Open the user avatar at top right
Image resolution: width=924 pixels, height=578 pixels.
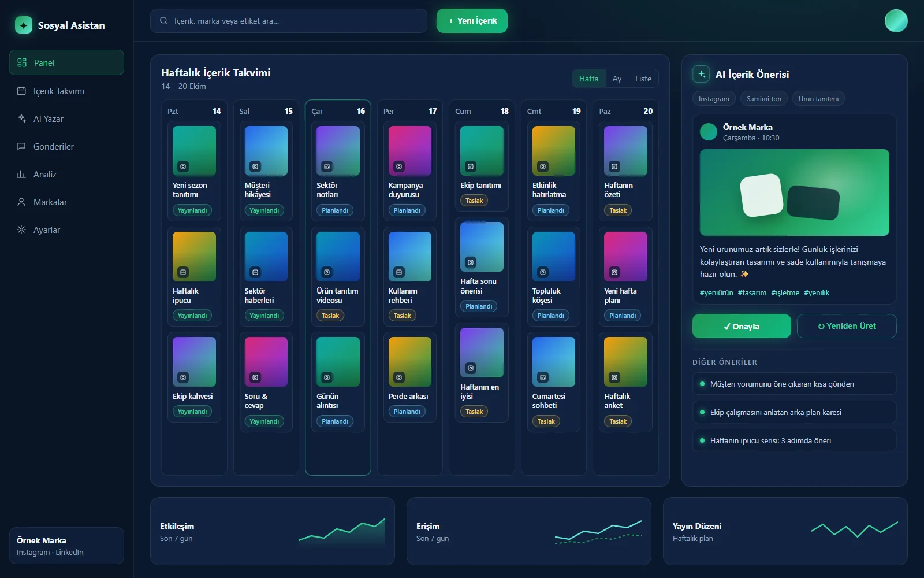click(x=896, y=21)
